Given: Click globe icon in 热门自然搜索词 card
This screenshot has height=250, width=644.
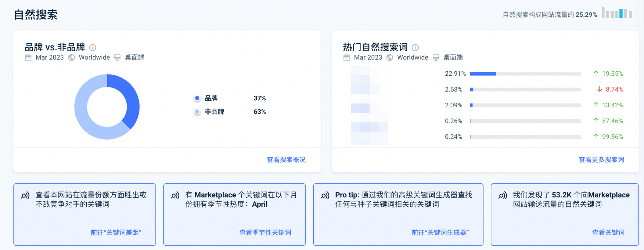Looking at the screenshot, I should [390, 58].
